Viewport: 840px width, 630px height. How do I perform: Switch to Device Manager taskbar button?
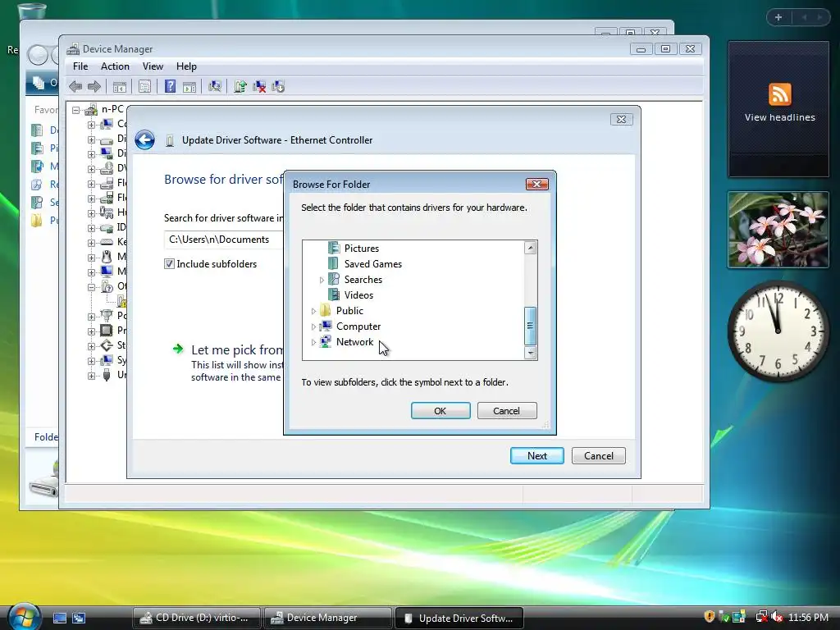pyautogui.click(x=327, y=618)
